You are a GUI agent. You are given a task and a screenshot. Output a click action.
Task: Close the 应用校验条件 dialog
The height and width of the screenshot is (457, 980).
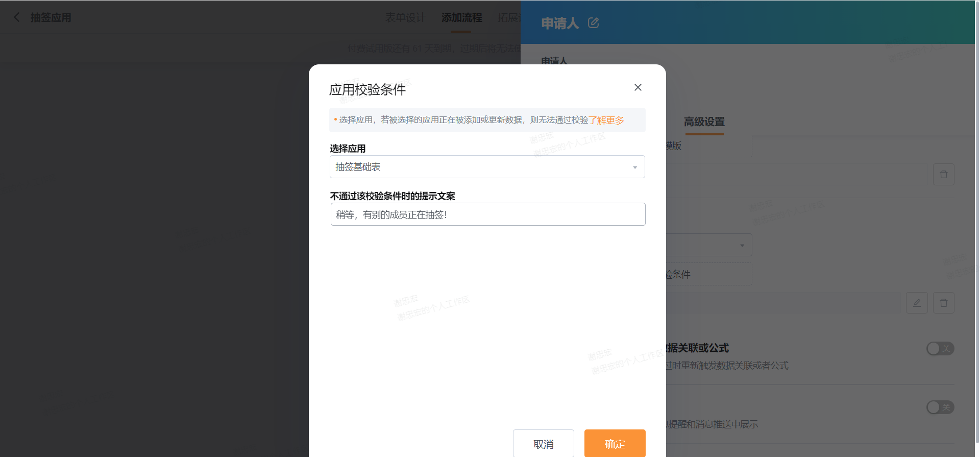[x=638, y=87]
